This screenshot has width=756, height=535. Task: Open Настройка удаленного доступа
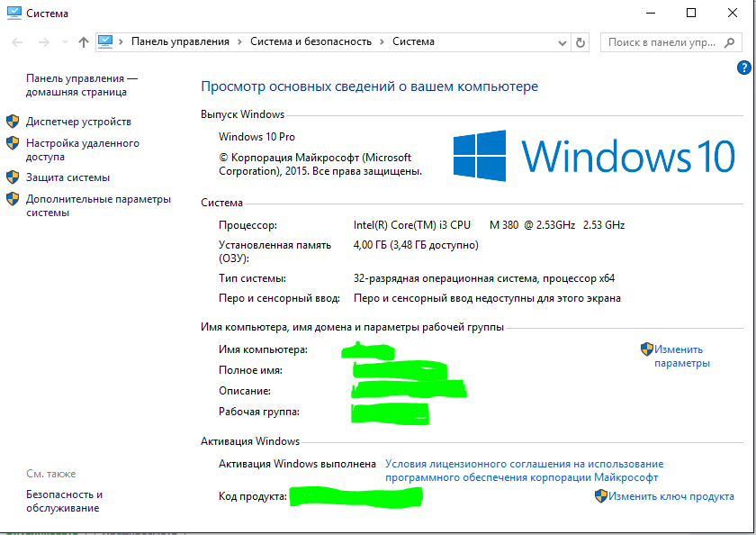[x=83, y=150]
